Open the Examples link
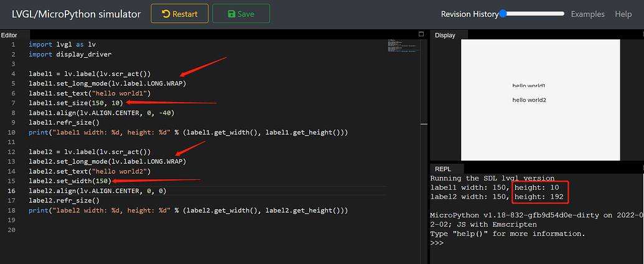 (587, 14)
